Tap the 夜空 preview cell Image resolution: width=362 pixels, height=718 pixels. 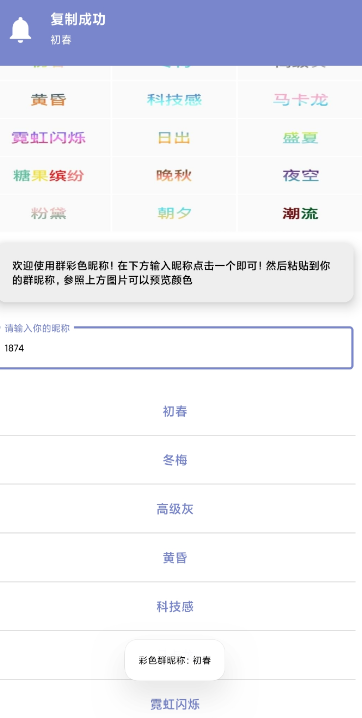tap(301, 175)
